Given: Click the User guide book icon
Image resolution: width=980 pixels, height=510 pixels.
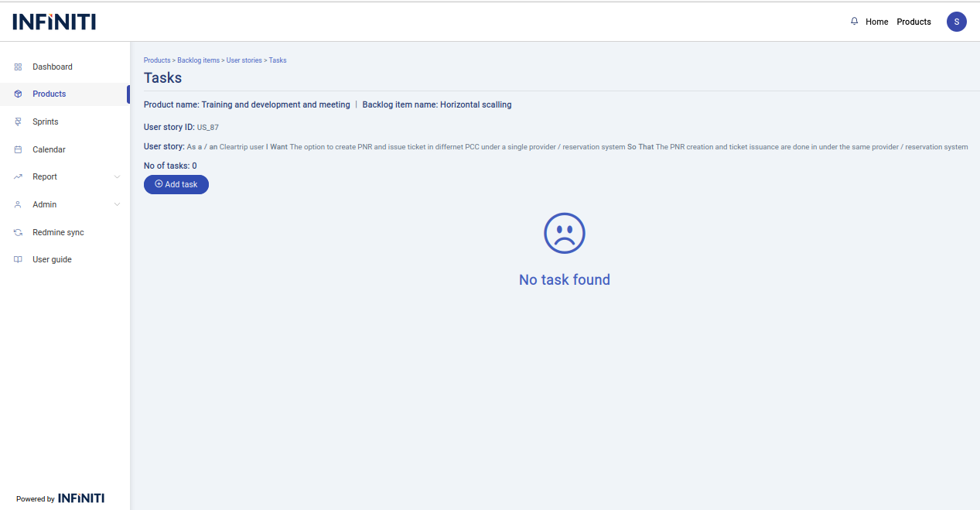Looking at the screenshot, I should [x=18, y=260].
